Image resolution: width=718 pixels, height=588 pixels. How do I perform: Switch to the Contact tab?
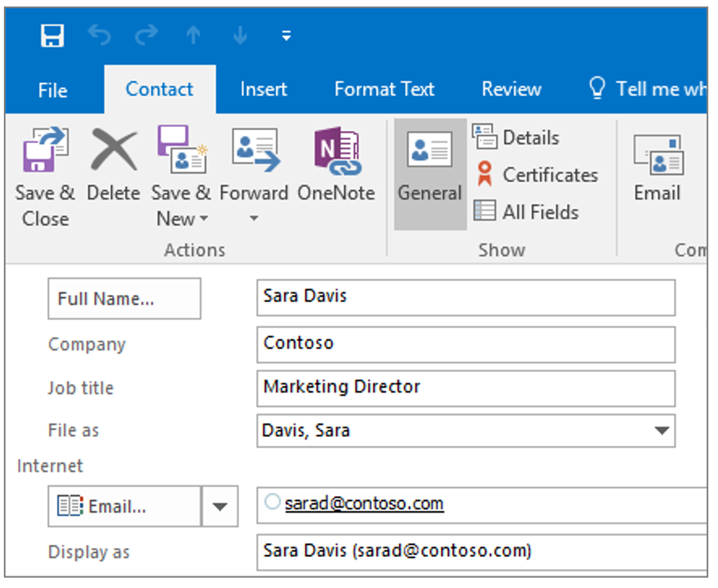(160, 89)
